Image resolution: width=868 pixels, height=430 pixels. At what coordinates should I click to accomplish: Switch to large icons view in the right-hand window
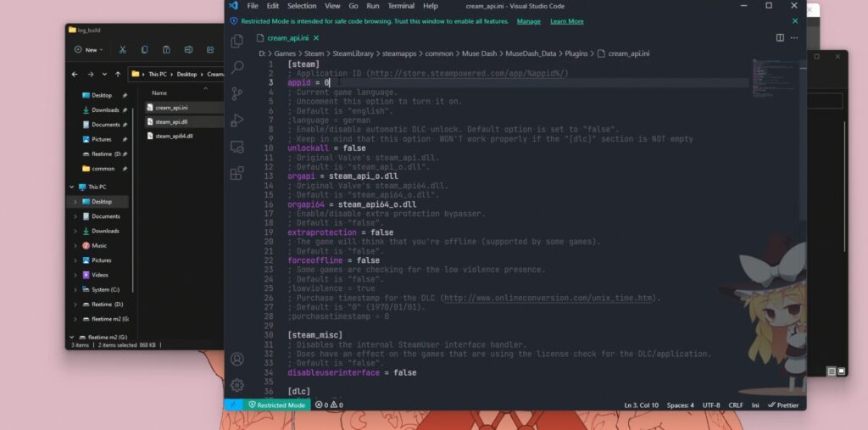(x=841, y=371)
